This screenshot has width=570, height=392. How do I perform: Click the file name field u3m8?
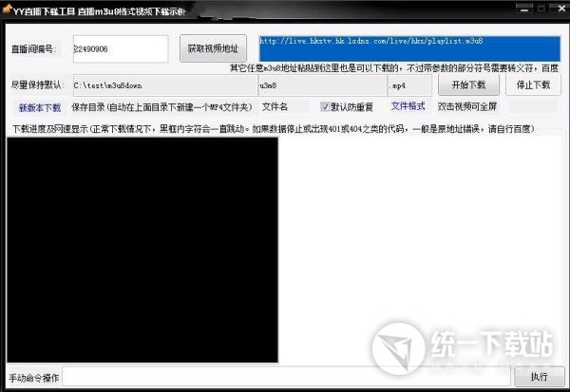pos(322,85)
